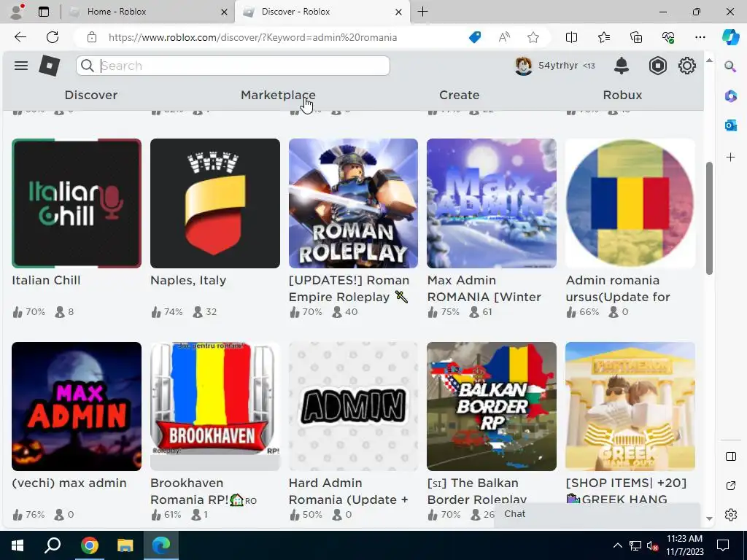This screenshot has height=560, width=747.
Task: Go back with the browser back arrow
Action: tap(20, 37)
